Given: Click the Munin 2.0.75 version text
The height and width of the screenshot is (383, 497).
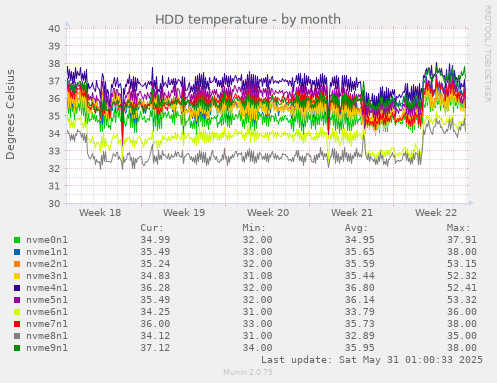Looking at the screenshot, I should [x=248, y=372].
